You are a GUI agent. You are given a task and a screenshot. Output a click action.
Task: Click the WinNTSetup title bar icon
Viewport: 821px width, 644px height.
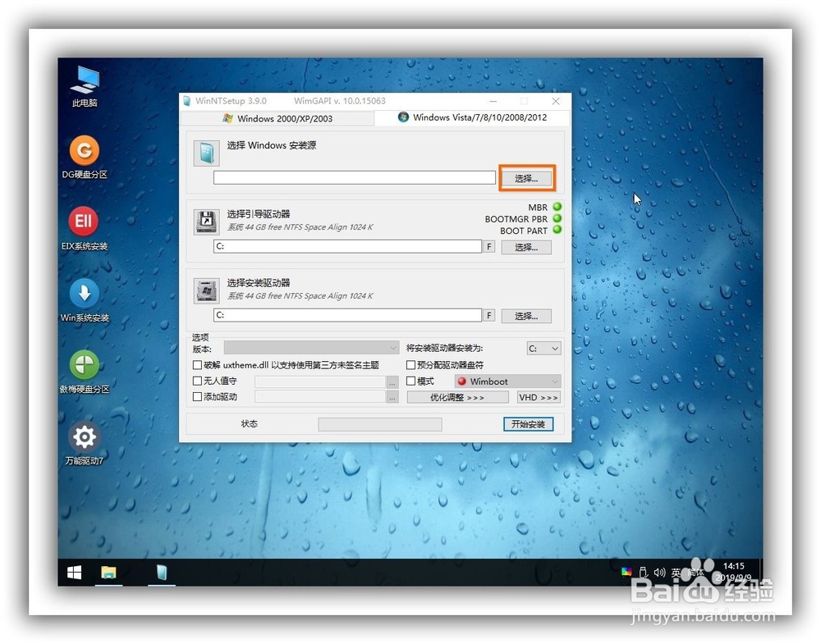click(x=187, y=101)
